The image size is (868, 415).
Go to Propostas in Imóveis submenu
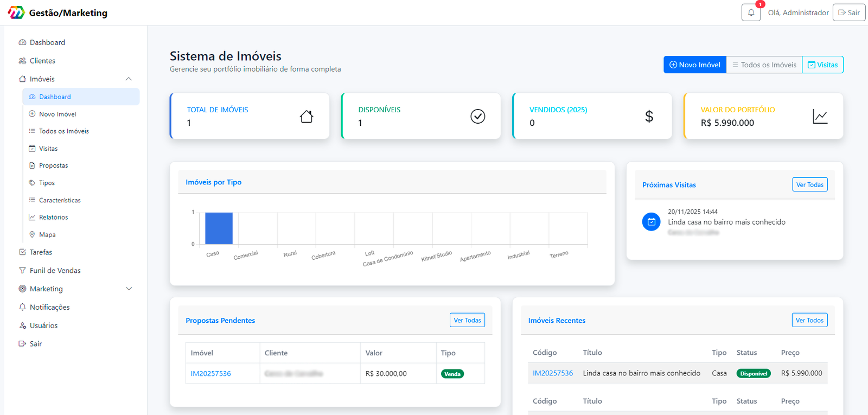tap(53, 165)
